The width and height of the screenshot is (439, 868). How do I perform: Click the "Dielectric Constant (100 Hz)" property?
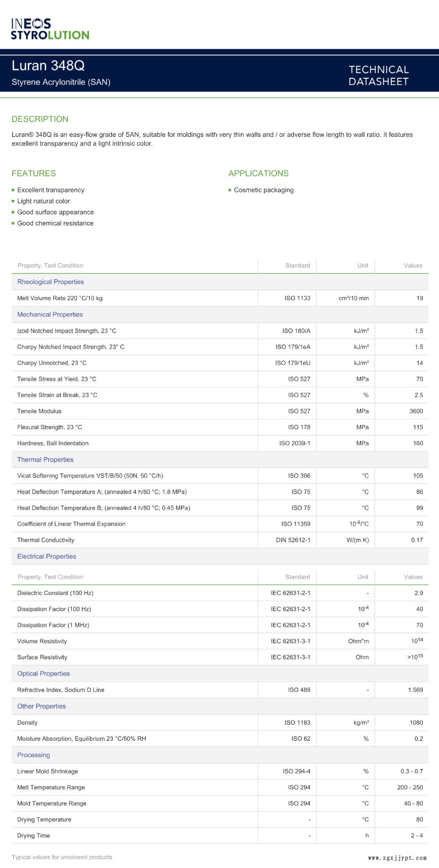tap(55, 593)
